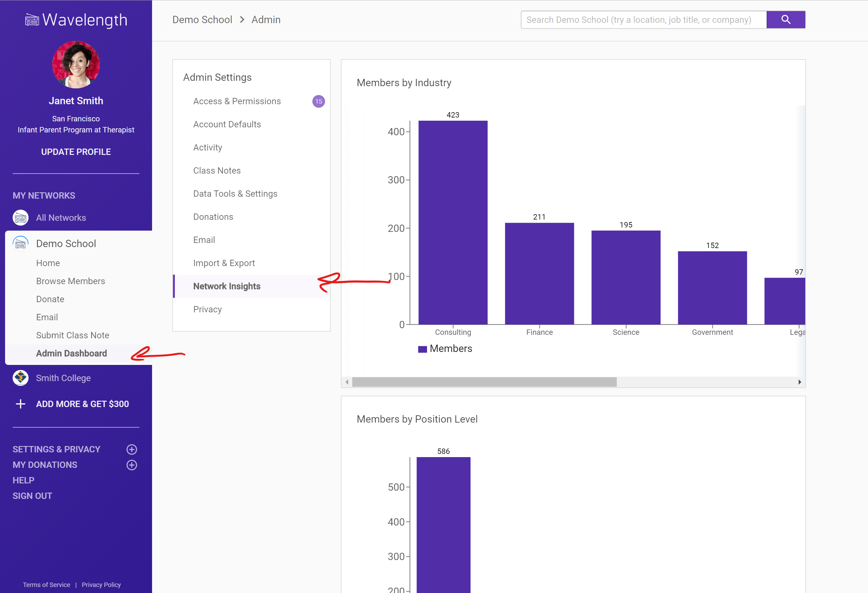Click the UPDATE PROFILE link
Viewport: 868px width, 593px height.
pyautogui.click(x=76, y=152)
